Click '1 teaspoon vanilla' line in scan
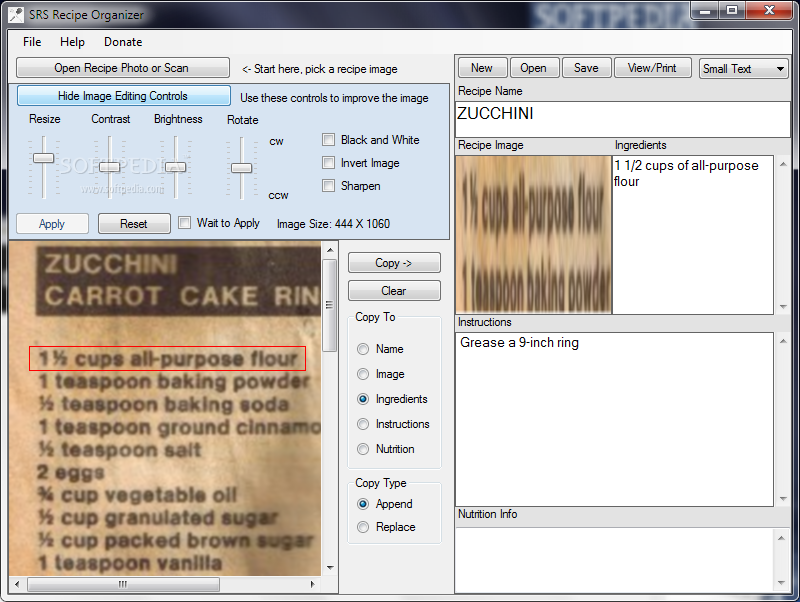 (130, 563)
